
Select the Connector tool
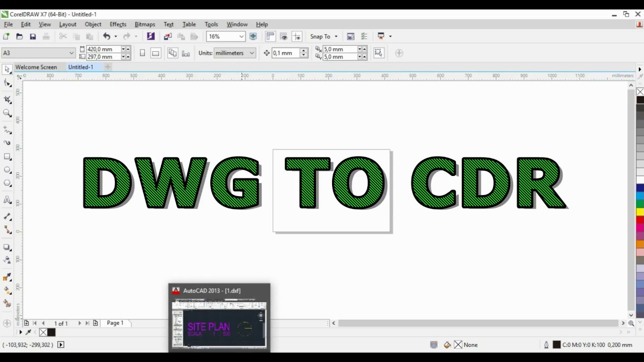click(7, 230)
